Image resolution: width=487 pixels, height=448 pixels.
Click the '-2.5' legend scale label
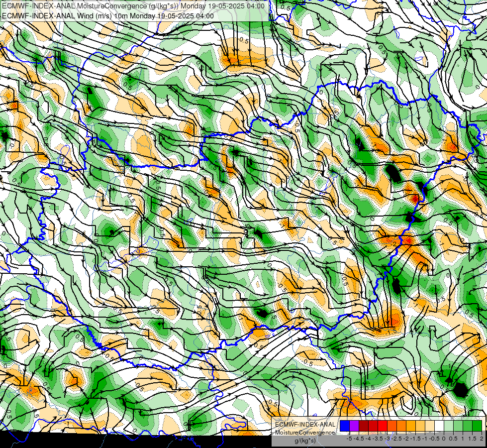pos(396,439)
